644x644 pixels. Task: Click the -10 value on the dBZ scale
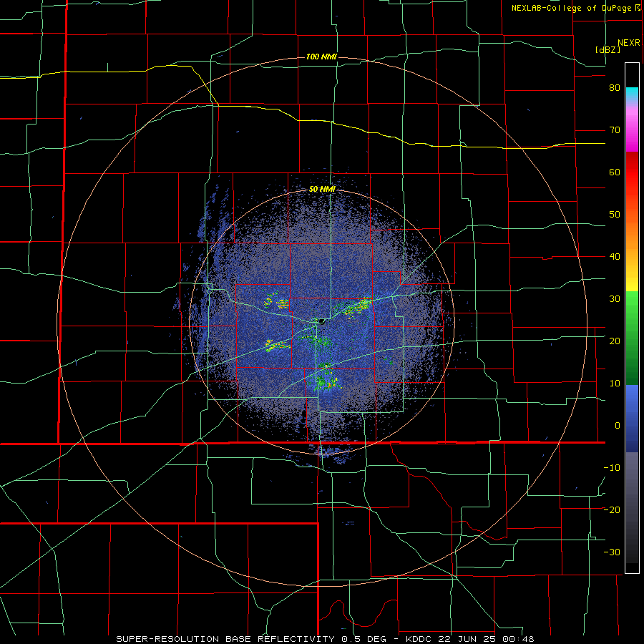tap(612, 468)
